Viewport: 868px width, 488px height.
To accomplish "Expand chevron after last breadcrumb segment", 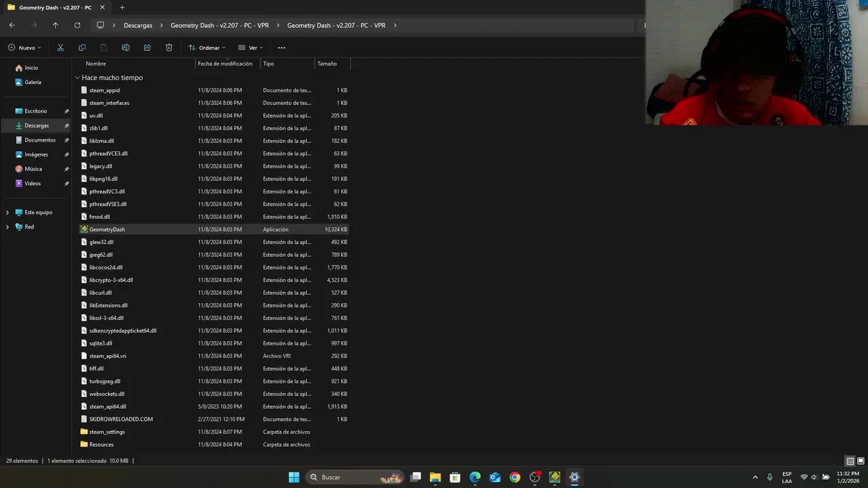I will click(x=395, y=25).
